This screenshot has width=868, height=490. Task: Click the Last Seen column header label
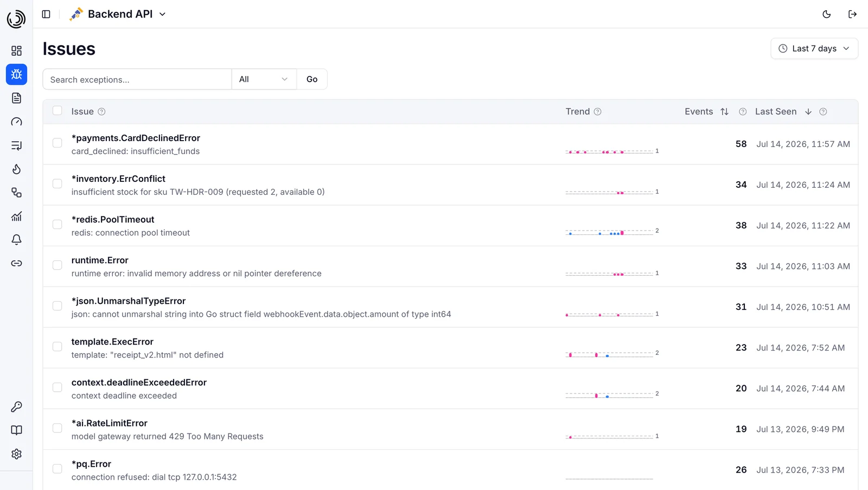[x=776, y=111]
